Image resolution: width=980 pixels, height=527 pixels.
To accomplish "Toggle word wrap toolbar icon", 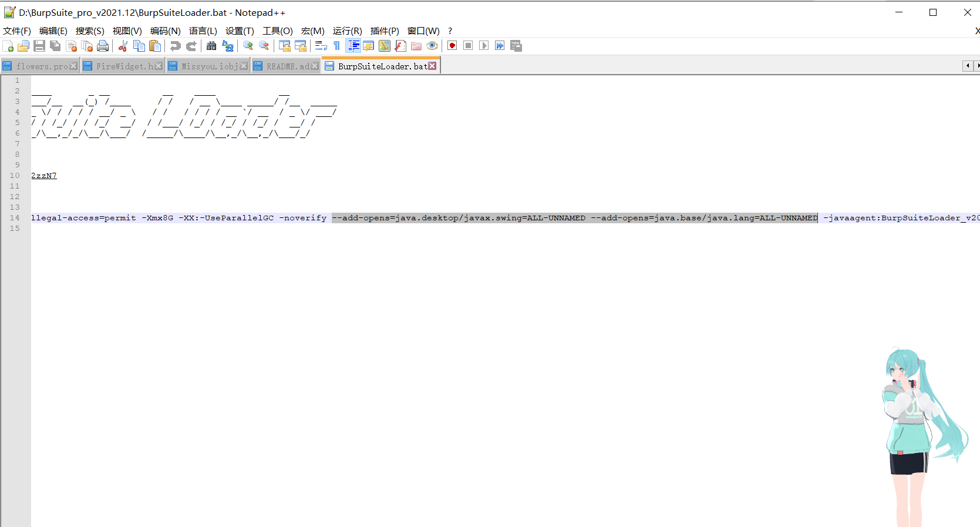I will [321, 46].
